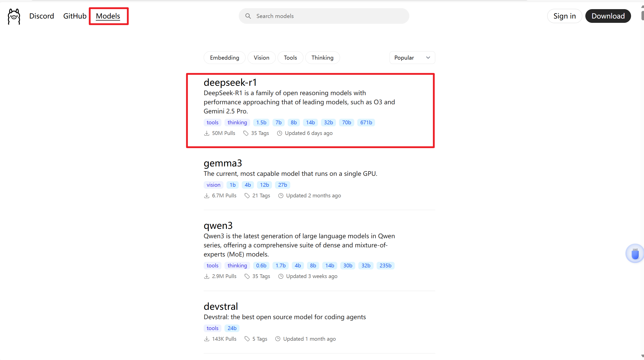
Task: Select the 32b size of qwen3
Action: 366,266
